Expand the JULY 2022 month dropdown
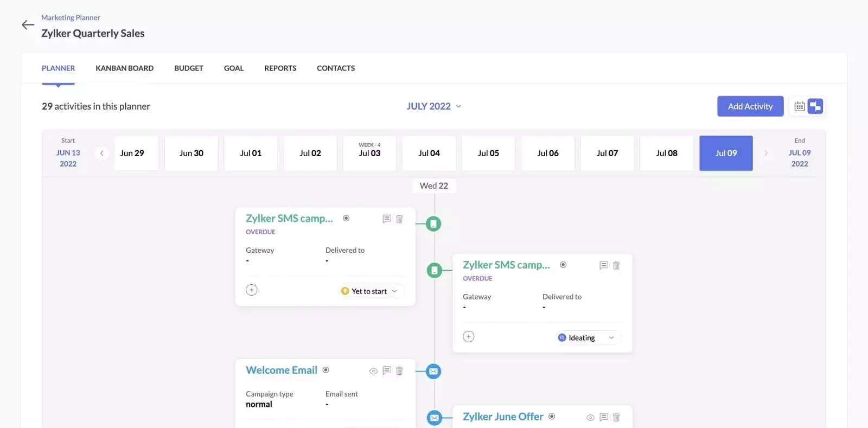 pos(434,106)
